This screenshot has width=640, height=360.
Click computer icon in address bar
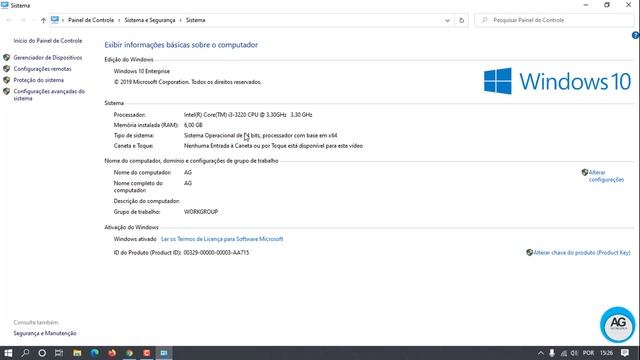(55, 20)
